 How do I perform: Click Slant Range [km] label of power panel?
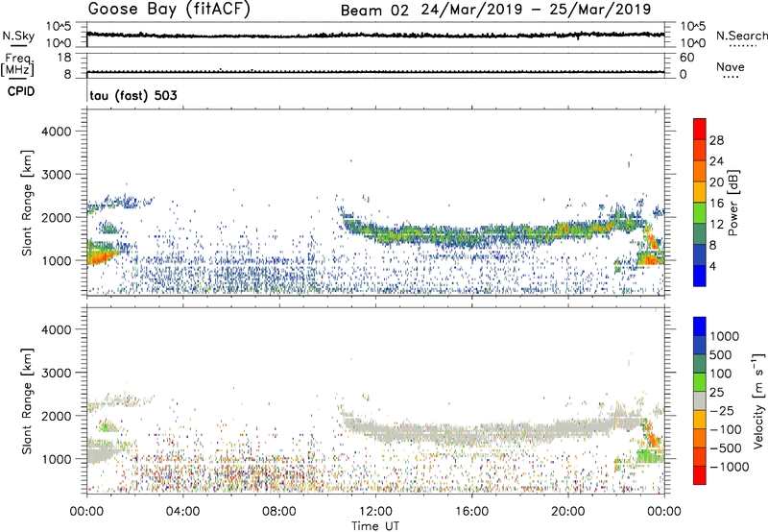pyautogui.click(x=27, y=203)
